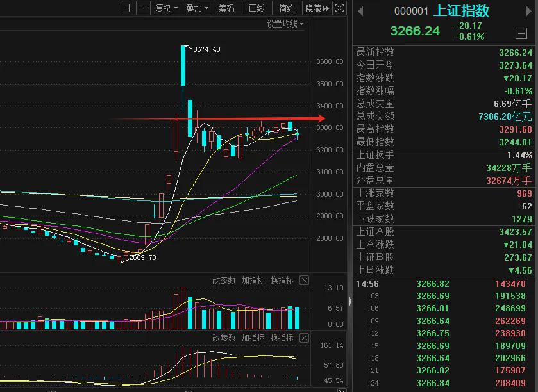Switch to 简约 view
This screenshot has height=392, width=538.
click(x=287, y=8)
